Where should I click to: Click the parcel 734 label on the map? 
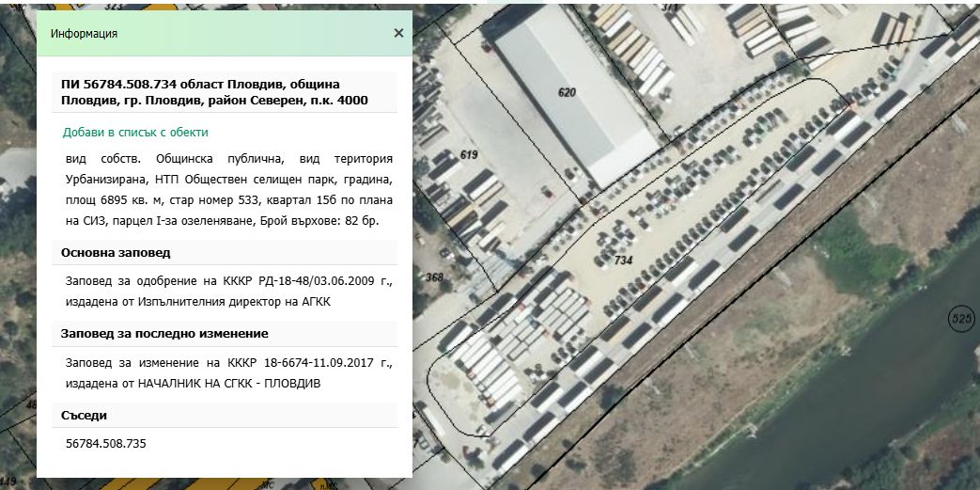pyautogui.click(x=624, y=260)
